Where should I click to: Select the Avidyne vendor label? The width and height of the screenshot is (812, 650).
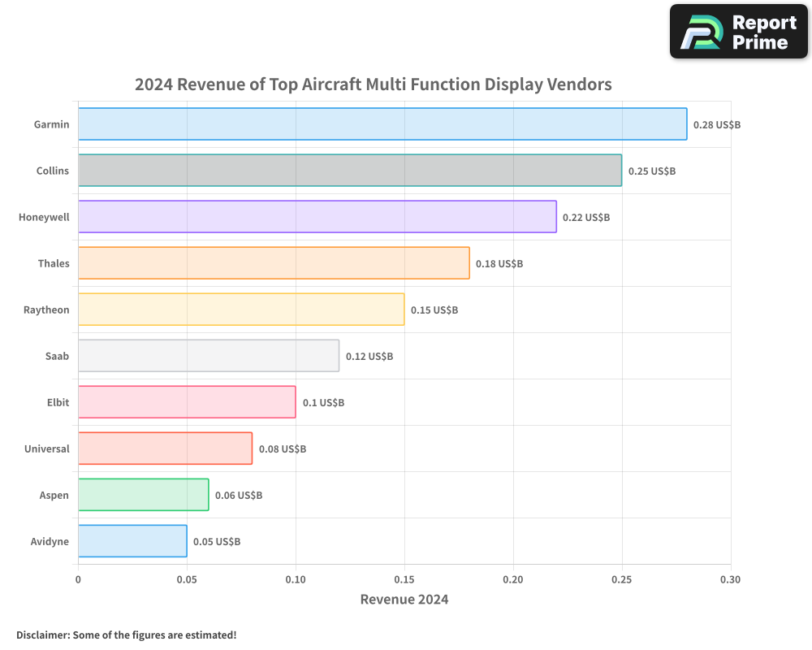coord(50,541)
